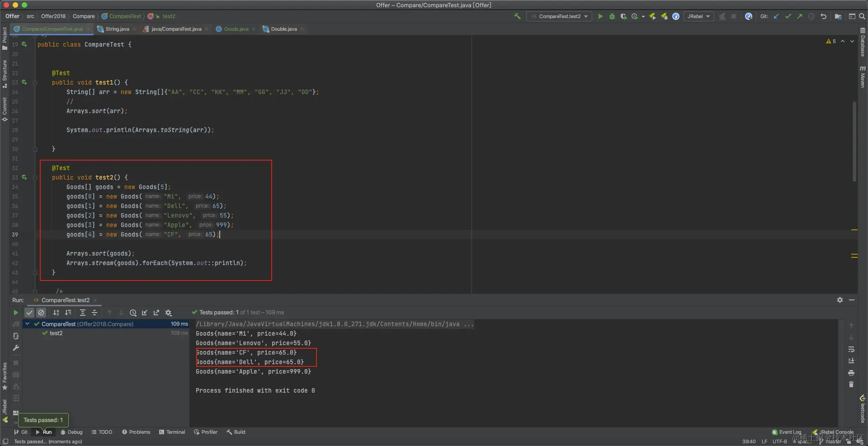Run CompareTest.test2 with the green play icon
Screen dimensions: 868x446
(600, 16)
